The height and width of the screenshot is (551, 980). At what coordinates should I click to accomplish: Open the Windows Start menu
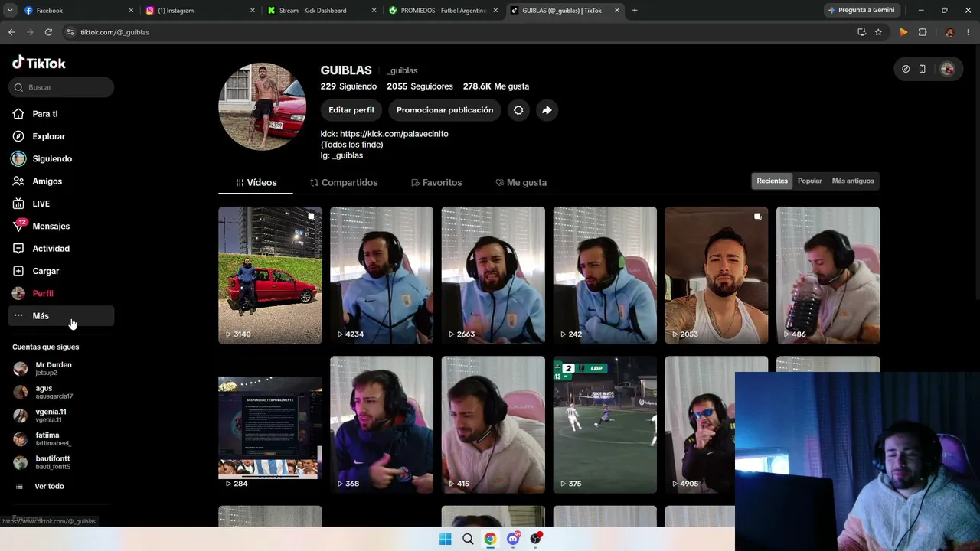tap(445, 539)
